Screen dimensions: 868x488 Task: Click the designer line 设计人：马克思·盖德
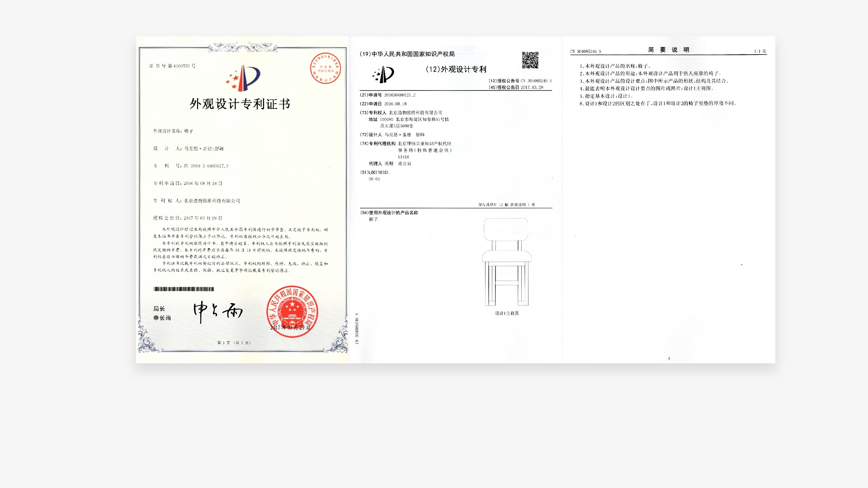(x=189, y=149)
